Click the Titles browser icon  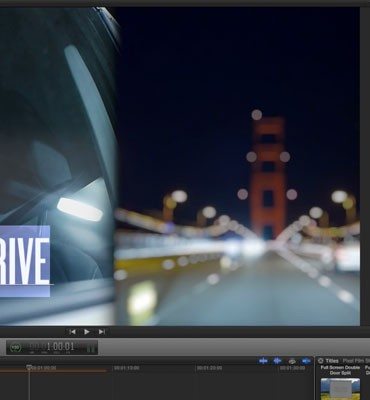[x=320, y=361]
